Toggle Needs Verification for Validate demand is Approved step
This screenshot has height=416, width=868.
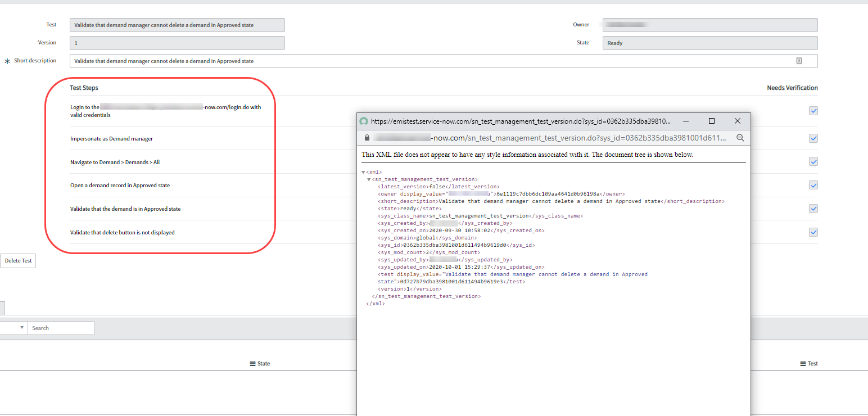813,209
